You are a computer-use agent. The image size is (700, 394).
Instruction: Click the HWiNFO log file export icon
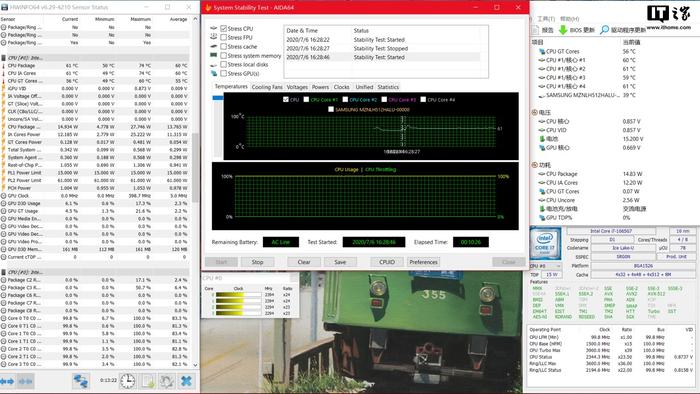click(x=148, y=381)
